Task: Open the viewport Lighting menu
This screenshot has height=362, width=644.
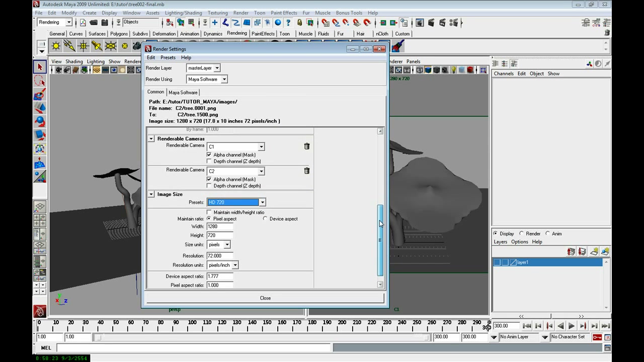Action: click(x=96, y=61)
